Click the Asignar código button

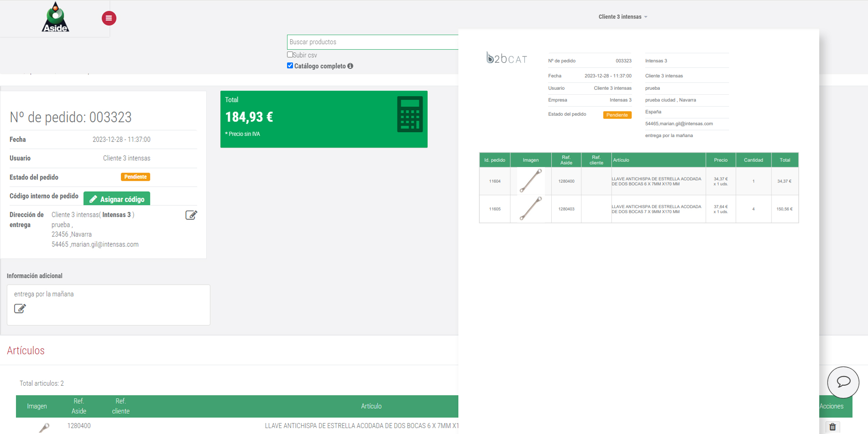[117, 199]
